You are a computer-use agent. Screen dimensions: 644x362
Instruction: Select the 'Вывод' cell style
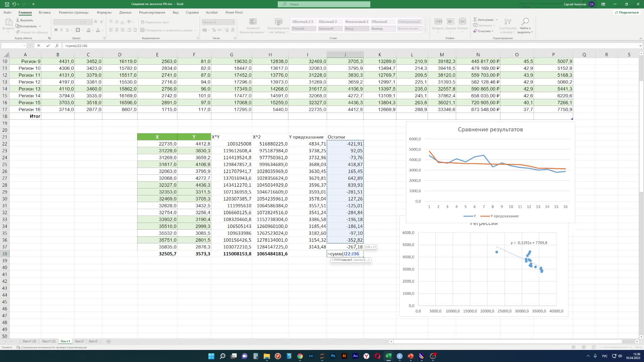[383, 28]
